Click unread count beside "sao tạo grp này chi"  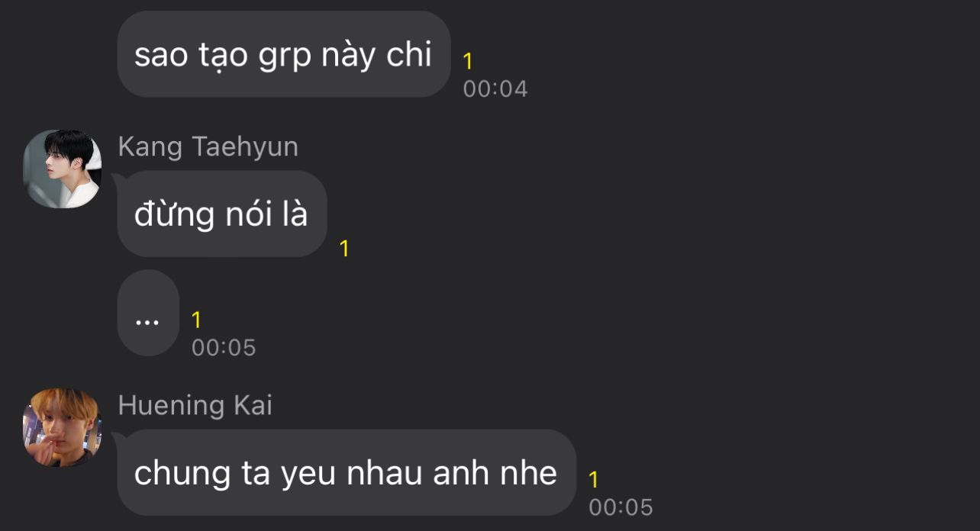468,62
